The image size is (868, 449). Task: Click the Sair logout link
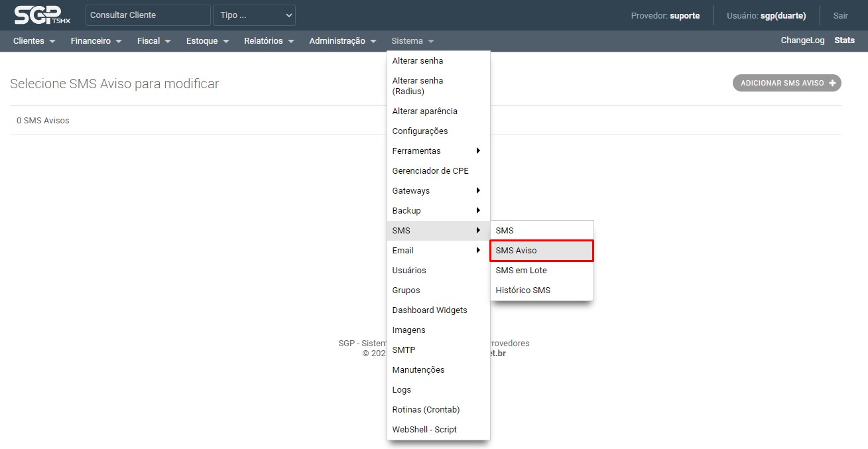point(840,15)
